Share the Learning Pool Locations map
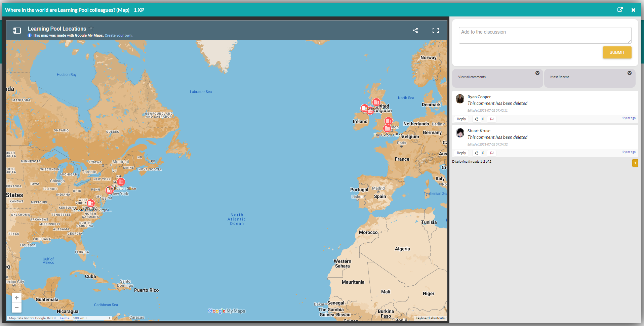This screenshot has height=326, width=644. (415, 31)
